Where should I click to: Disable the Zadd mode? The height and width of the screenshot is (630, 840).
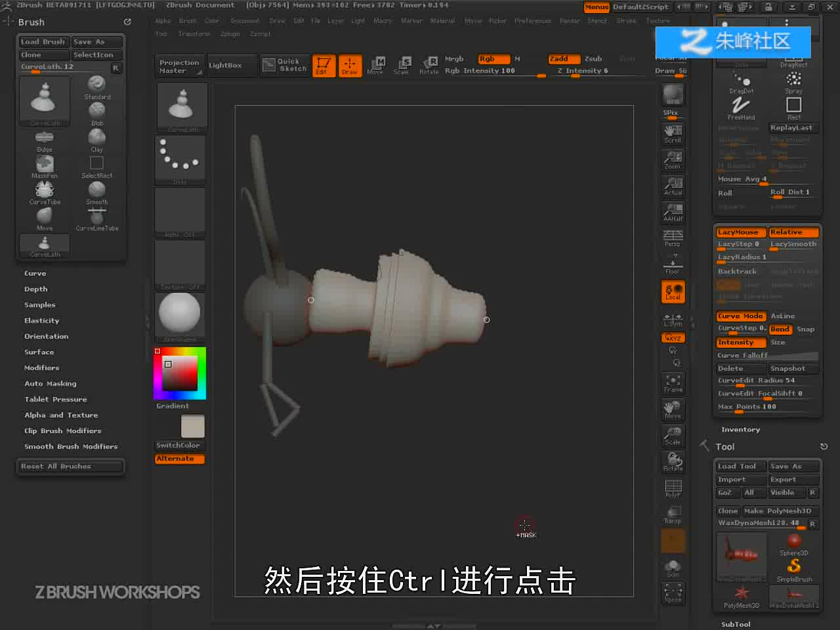click(x=564, y=59)
